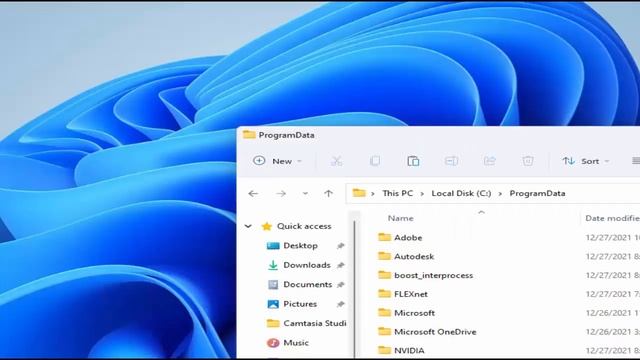Expand chevron after Local Disk (C:) breadcrumb
The image size is (640, 360).
[x=500, y=194]
